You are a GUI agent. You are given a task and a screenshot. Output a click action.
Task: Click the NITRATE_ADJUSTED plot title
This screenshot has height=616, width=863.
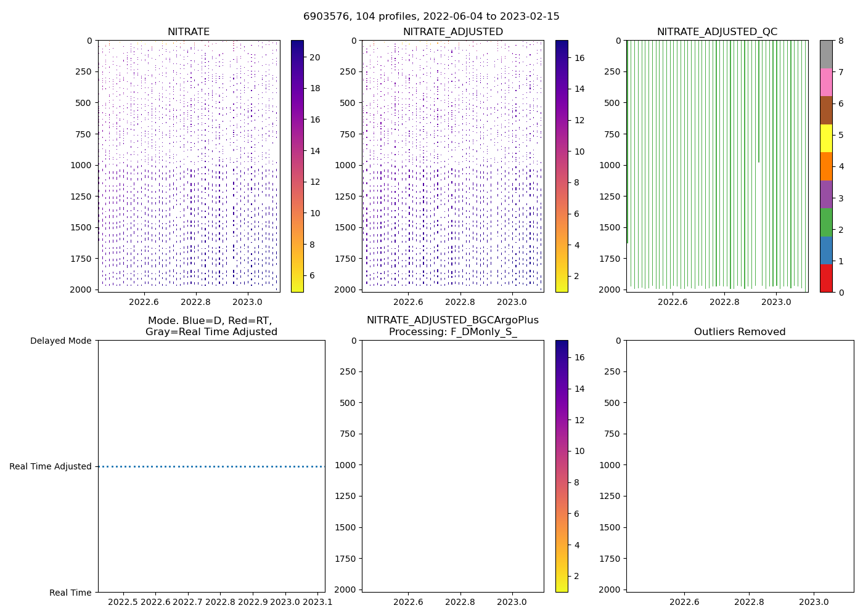click(x=452, y=32)
